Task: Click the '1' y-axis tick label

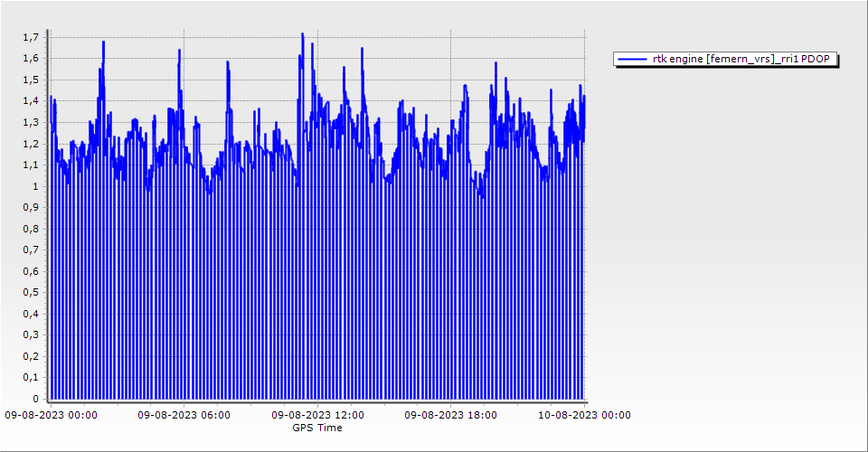Action: (36, 186)
